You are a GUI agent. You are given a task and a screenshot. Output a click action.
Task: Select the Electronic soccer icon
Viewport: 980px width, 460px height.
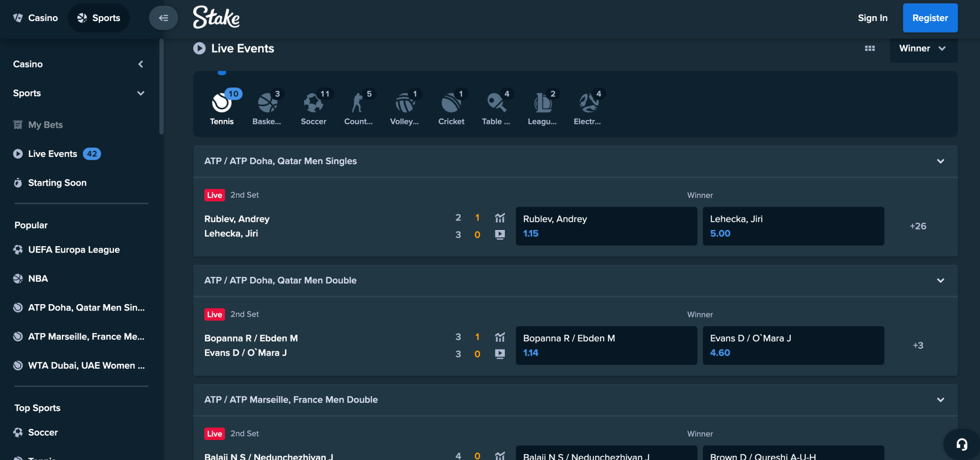[x=588, y=107]
